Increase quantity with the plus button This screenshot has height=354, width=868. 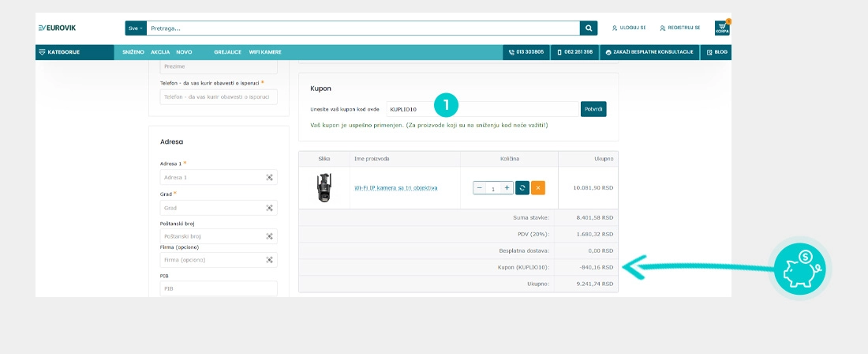507,188
